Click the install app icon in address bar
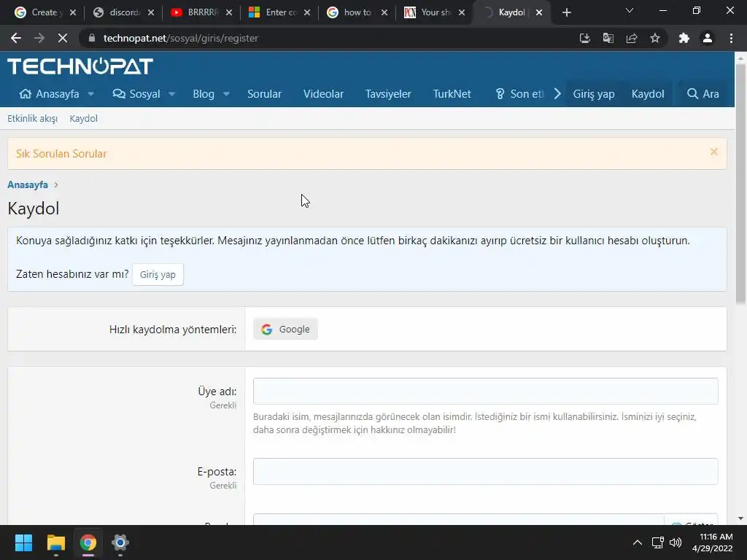 tap(584, 38)
